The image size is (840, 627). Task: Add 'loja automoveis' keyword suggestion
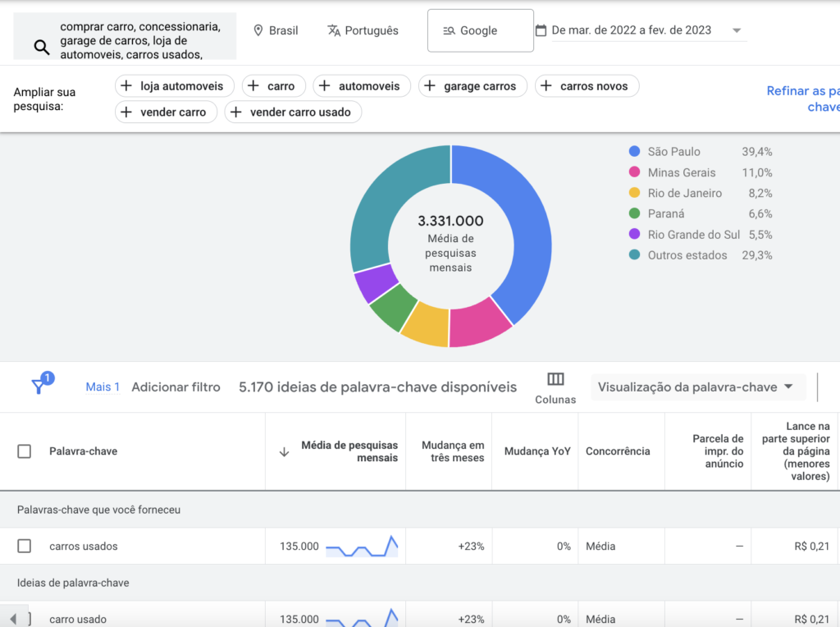click(x=175, y=86)
